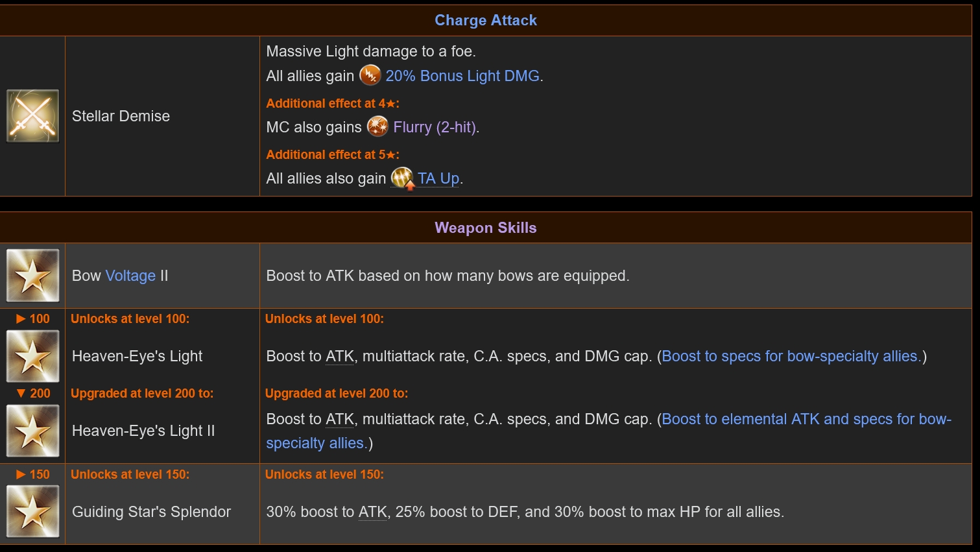Expand the level 200 upgrade marker

pyautogui.click(x=32, y=393)
